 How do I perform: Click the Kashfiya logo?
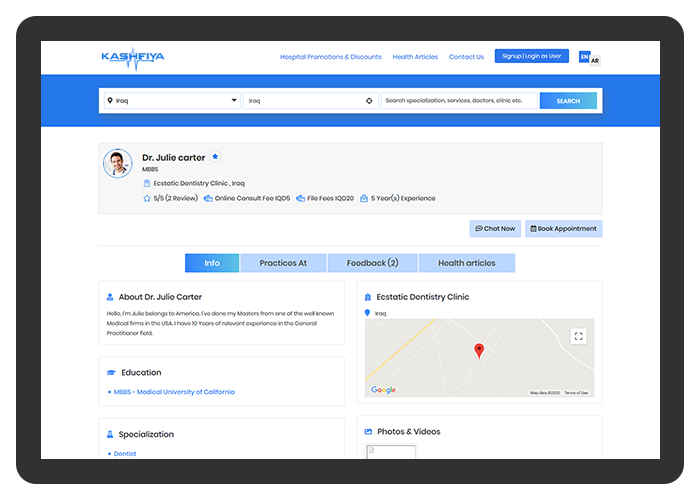point(132,57)
